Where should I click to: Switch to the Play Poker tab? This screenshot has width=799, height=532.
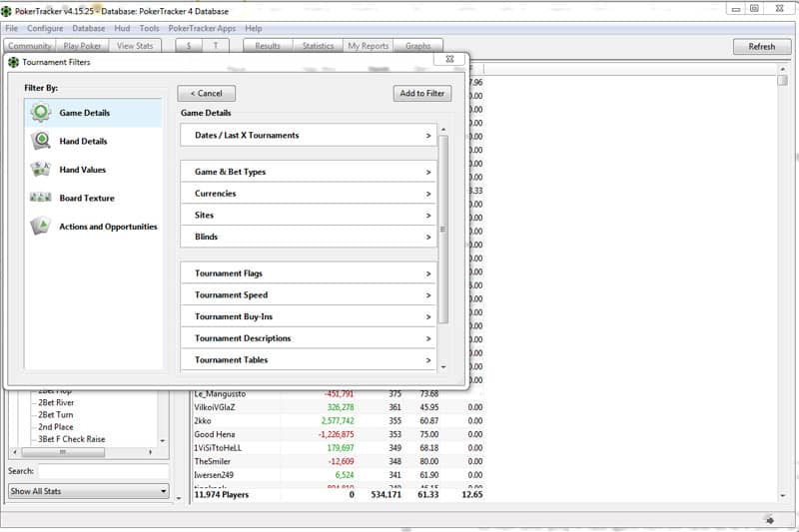pyautogui.click(x=82, y=46)
